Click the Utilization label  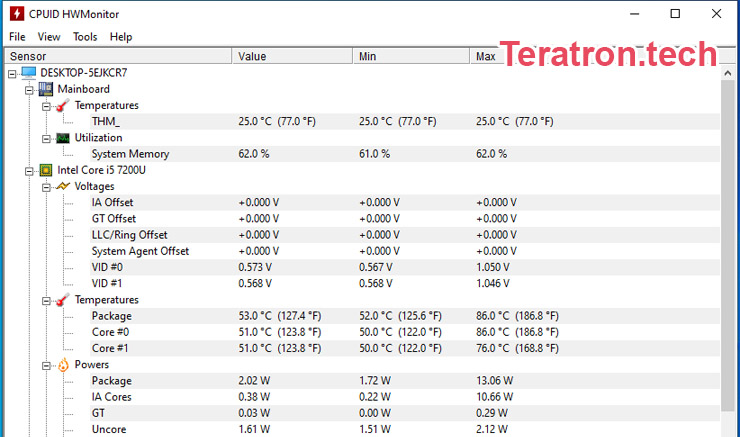coord(98,137)
